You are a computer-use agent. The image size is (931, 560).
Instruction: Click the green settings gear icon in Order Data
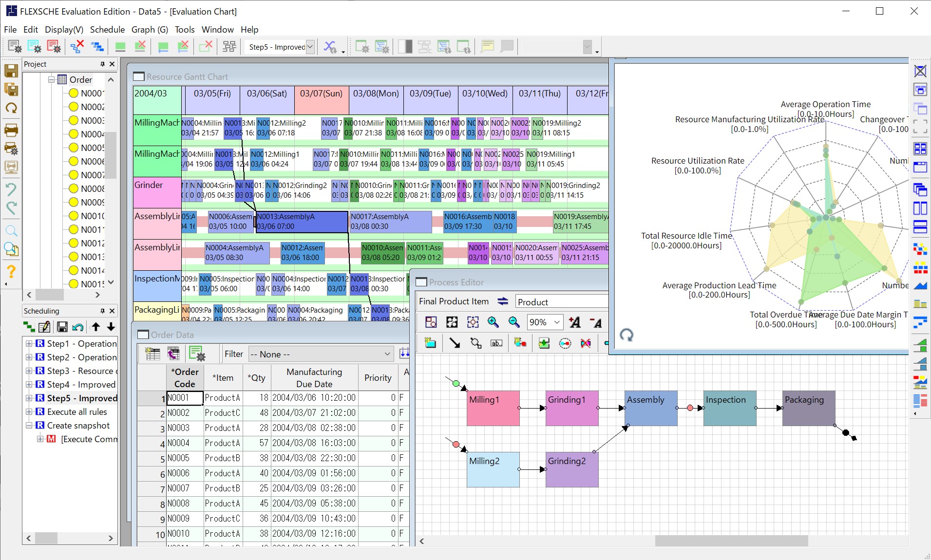197,354
